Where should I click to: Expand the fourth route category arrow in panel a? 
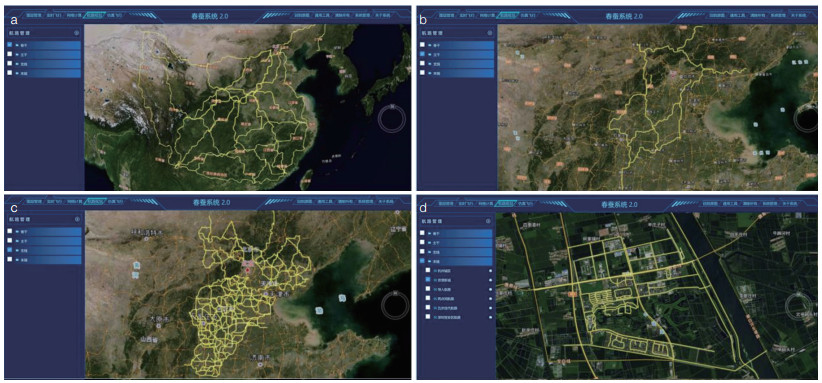[x=17, y=73]
